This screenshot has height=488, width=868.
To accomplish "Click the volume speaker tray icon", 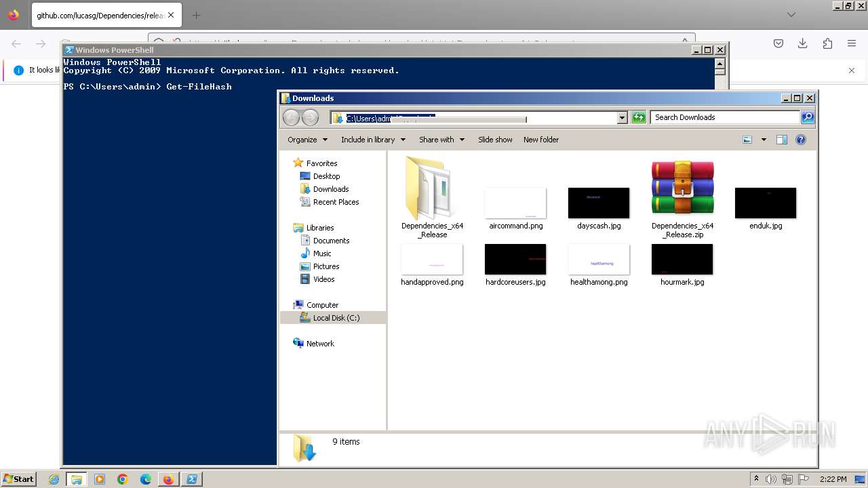I will pyautogui.click(x=771, y=479).
